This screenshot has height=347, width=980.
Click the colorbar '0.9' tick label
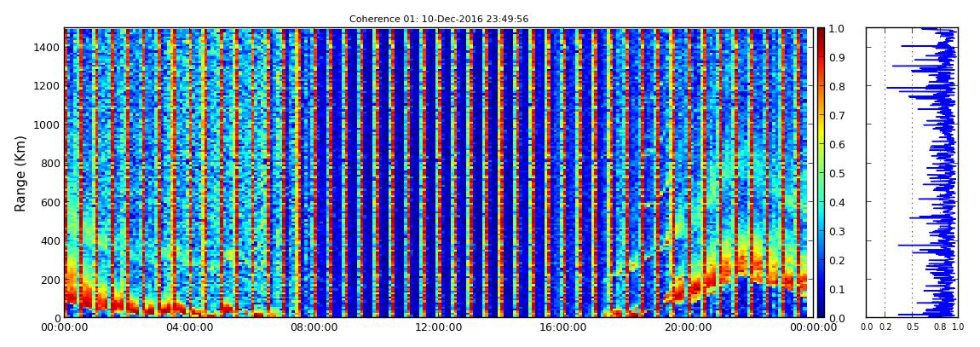coord(839,57)
